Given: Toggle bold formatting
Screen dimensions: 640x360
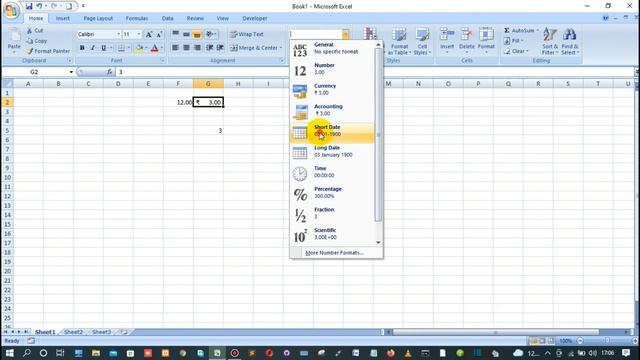Looking at the screenshot, I should click(82, 48).
